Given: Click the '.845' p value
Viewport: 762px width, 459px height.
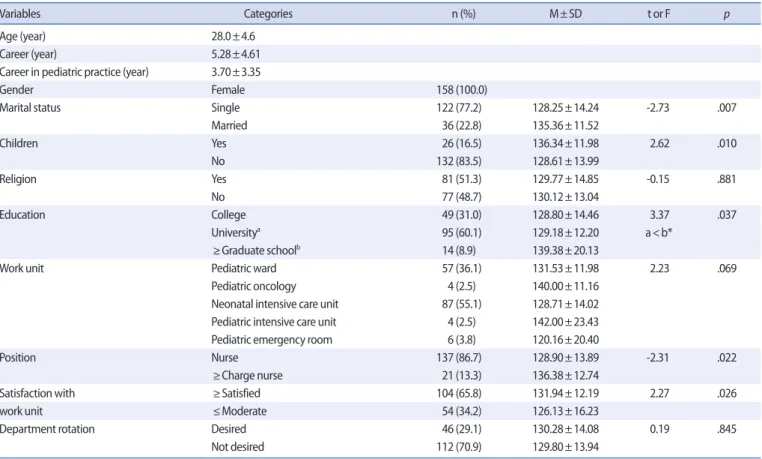Looking at the screenshot, I should tap(727, 429).
